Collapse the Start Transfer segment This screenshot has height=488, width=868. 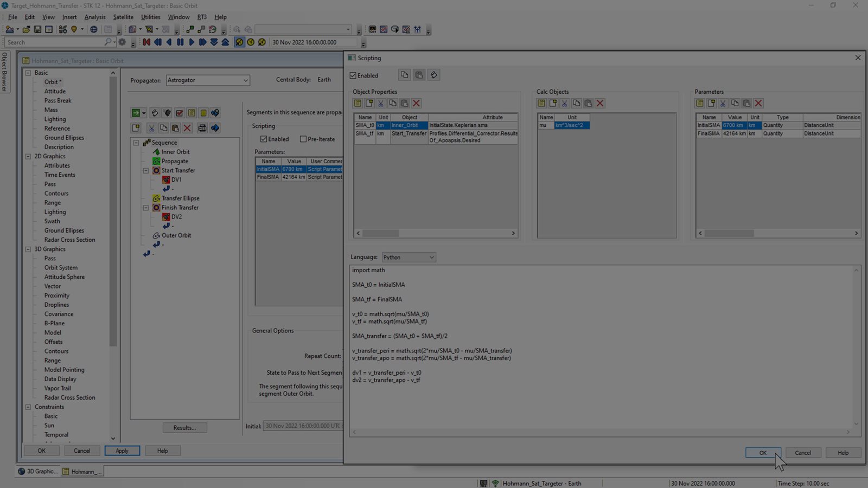pyautogui.click(x=145, y=170)
